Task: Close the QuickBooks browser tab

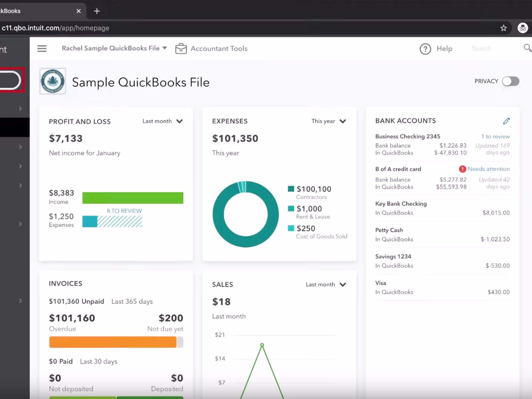Action: [x=78, y=11]
